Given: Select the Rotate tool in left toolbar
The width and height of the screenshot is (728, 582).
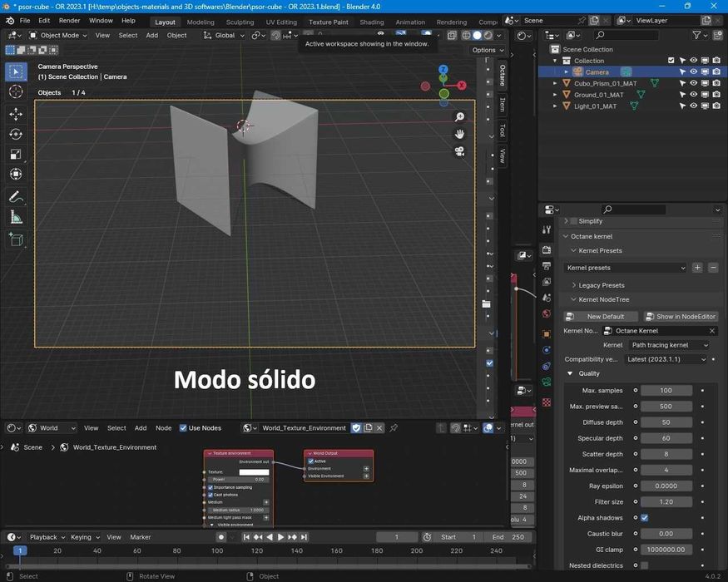Looking at the screenshot, I should pos(16,134).
